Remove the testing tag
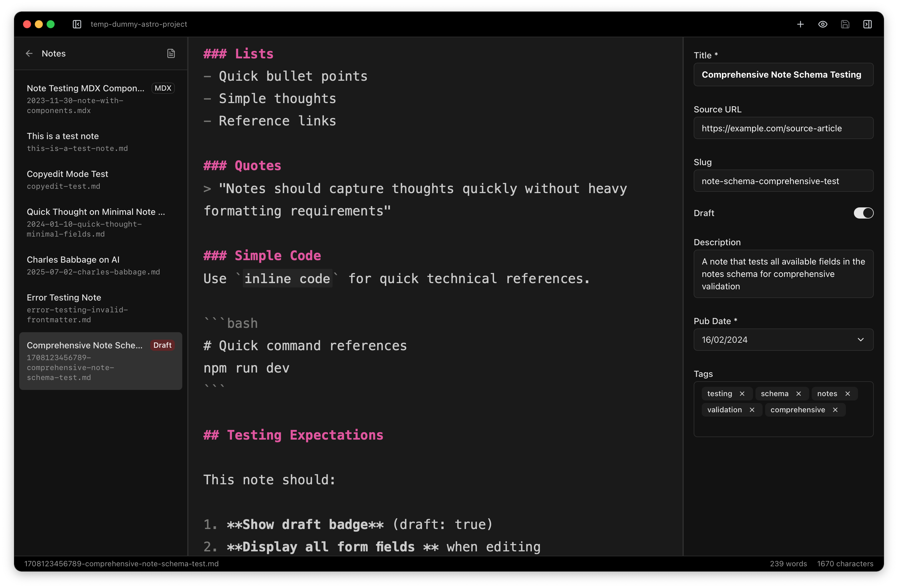 tap(742, 393)
